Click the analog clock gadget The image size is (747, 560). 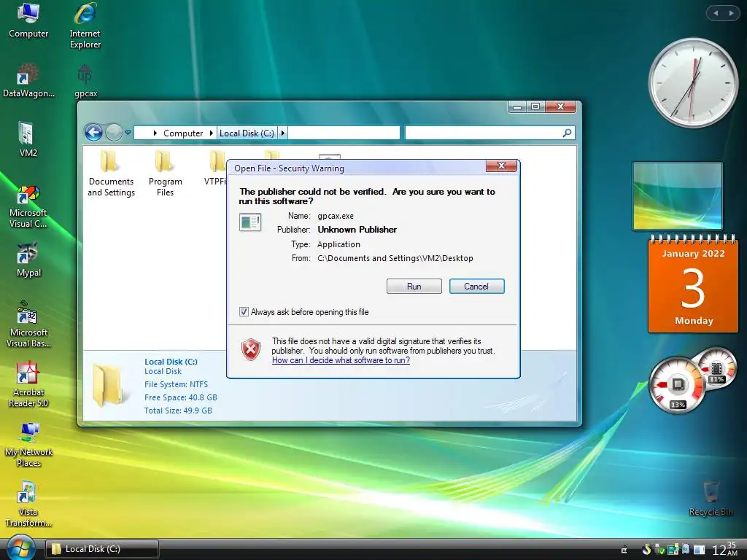click(693, 83)
